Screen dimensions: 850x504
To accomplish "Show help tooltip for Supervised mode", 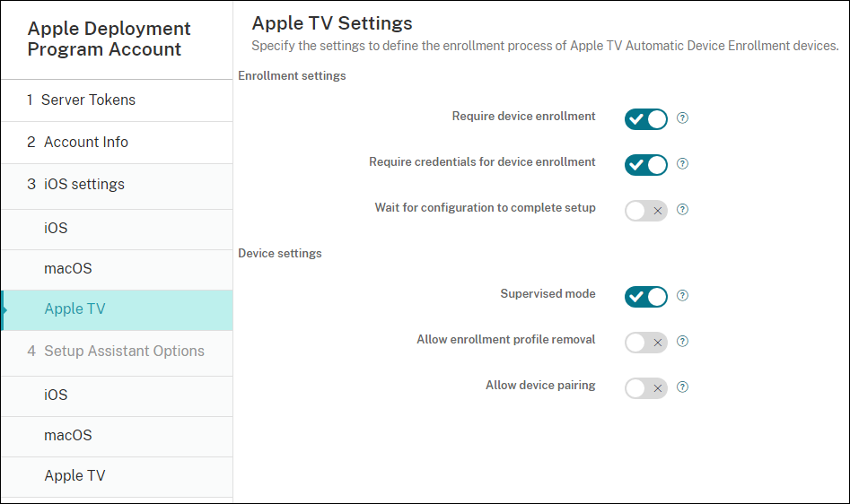I will point(682,296).
